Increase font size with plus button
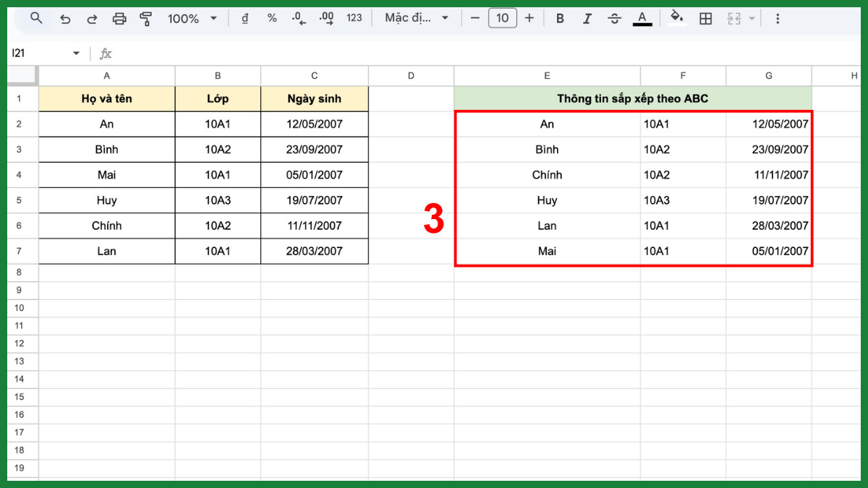The width and height of the screenshot is (868, 488). pos(529,17)
